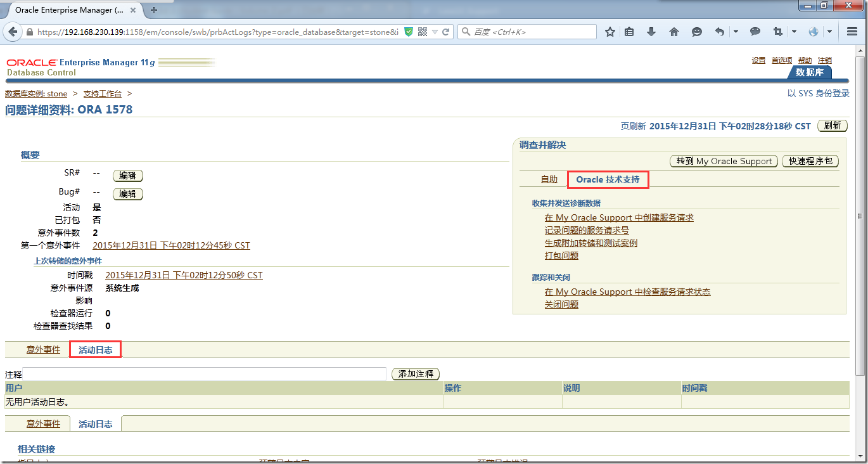The image size is (868, 464).
Task: Go to breadcrumb 支持工作台
Action: tap(102, 94)
